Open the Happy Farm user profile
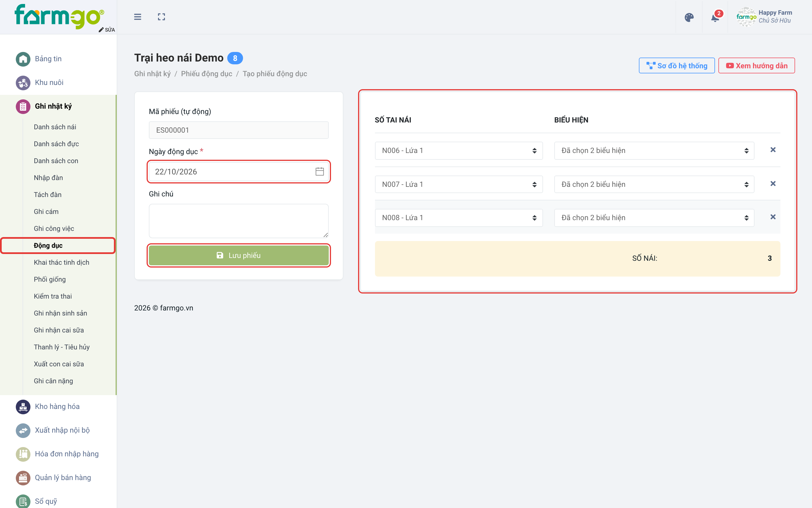 coord(764,17)
